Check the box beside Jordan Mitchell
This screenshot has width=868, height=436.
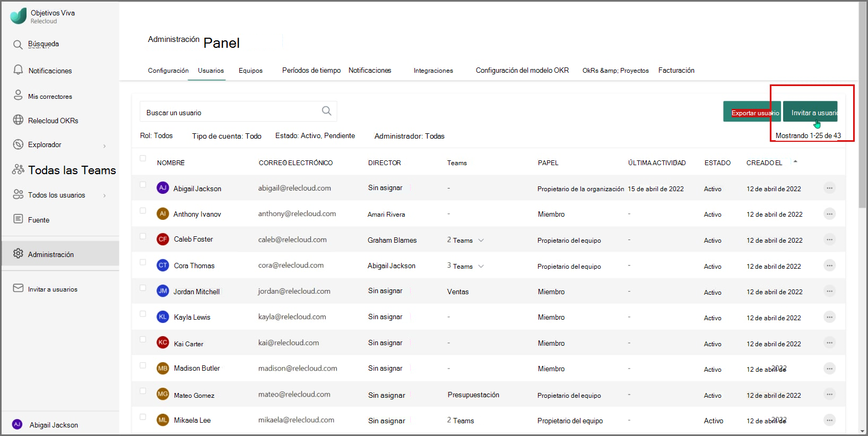coord(143,288)
